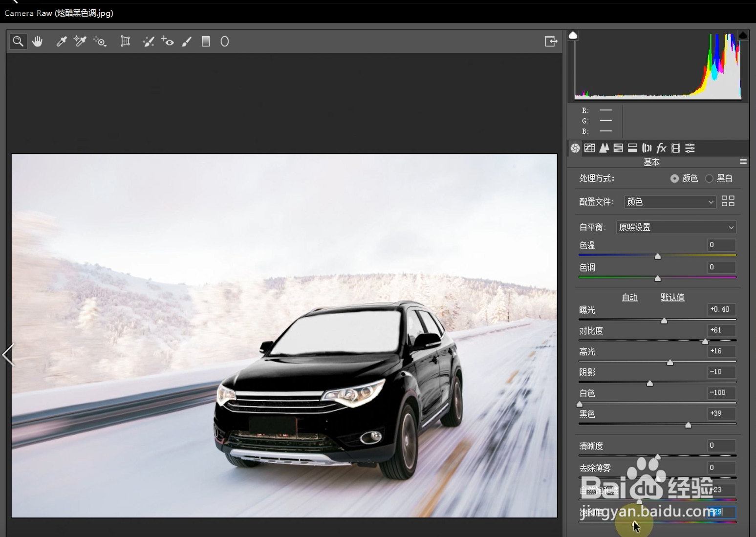756x537 pixels.
Task: Click the 对比度 slider handle
Action: (705, 342)
